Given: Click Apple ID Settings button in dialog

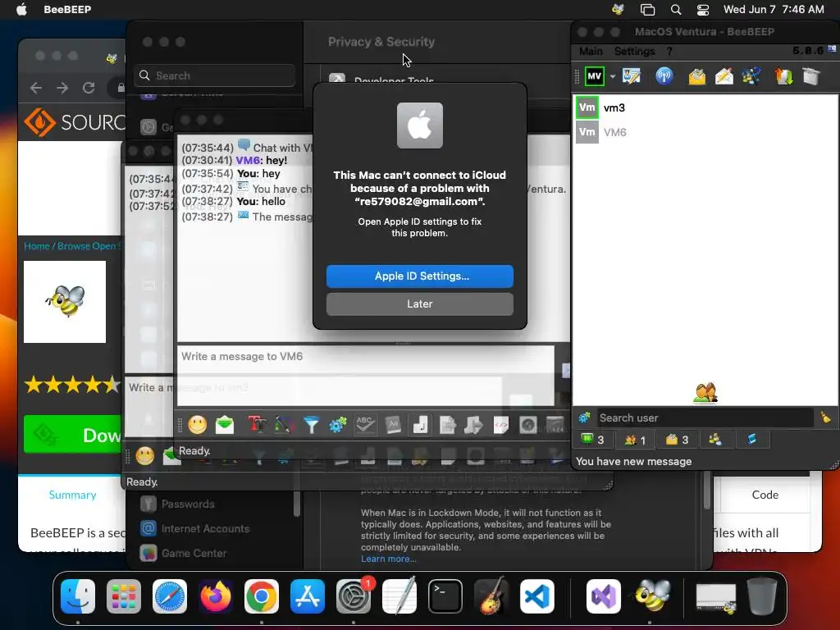Looking at the screenshot, I should (x=419, y=276).
